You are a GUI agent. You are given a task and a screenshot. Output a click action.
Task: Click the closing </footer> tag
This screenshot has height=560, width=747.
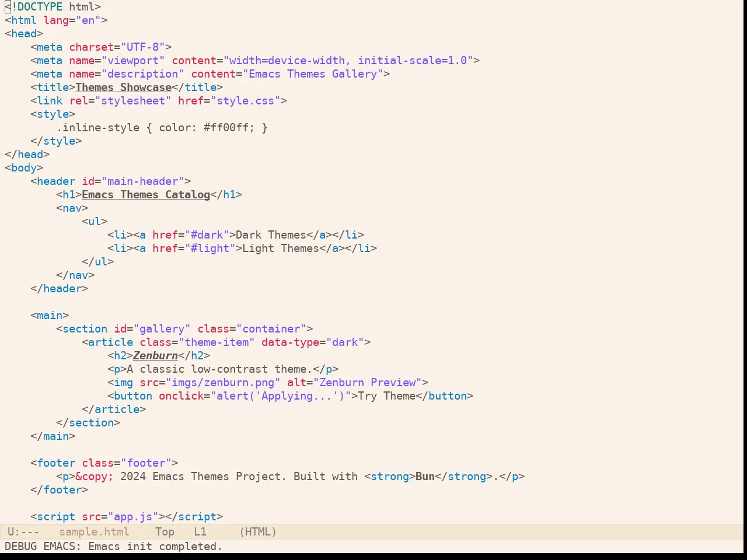tap(60, 490)
